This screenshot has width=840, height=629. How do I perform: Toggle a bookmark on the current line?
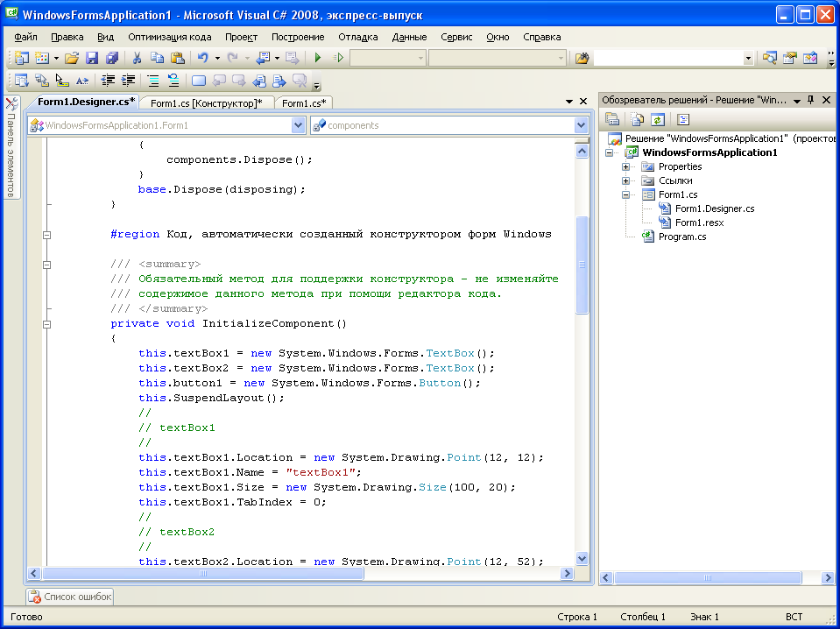point(199,81)
